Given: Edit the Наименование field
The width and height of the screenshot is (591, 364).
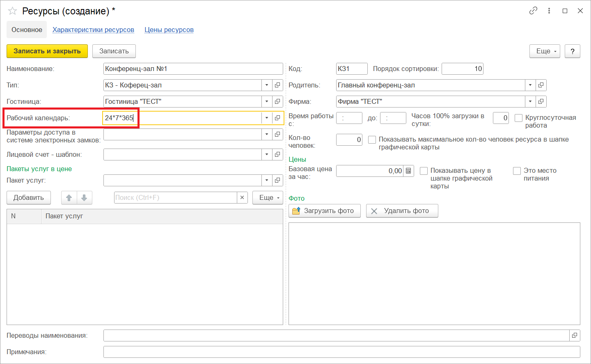Looking at the screenshot, I should [x=193, y=69].
